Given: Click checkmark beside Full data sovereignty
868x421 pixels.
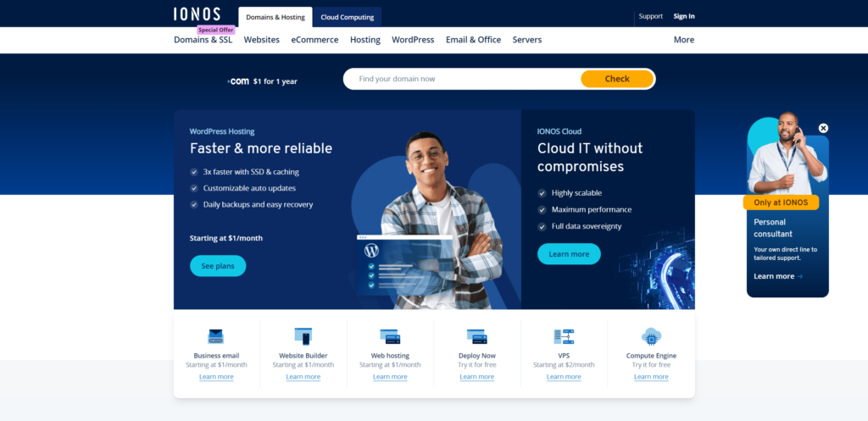Looking at the screenshot, I should 542,226.
